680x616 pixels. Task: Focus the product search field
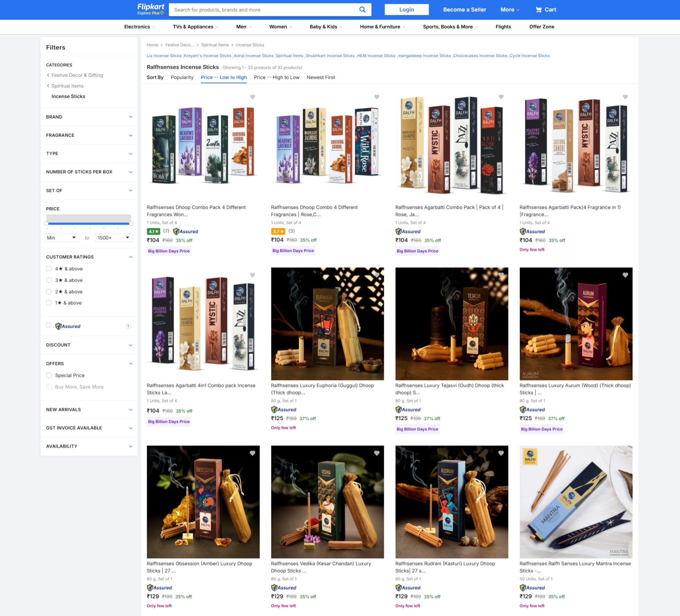click(x=264, y=10)
